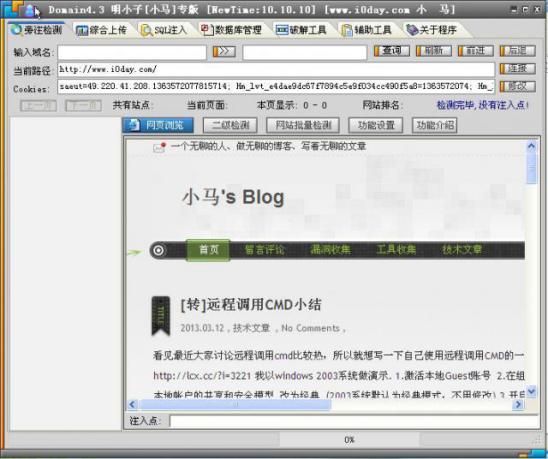Click the 网站批量检测 button

point(303,125)
